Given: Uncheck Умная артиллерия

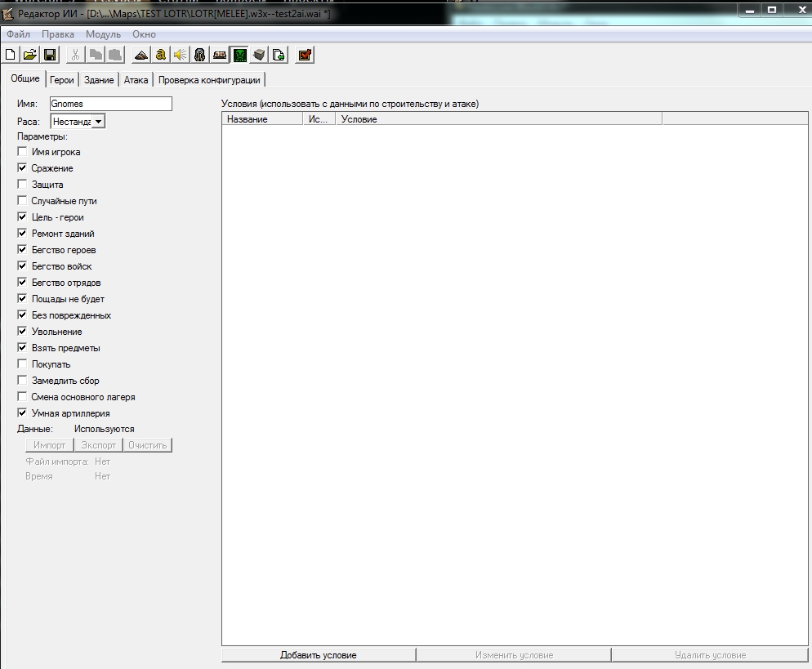Looking at the screenshot, I should coord(22,413).
